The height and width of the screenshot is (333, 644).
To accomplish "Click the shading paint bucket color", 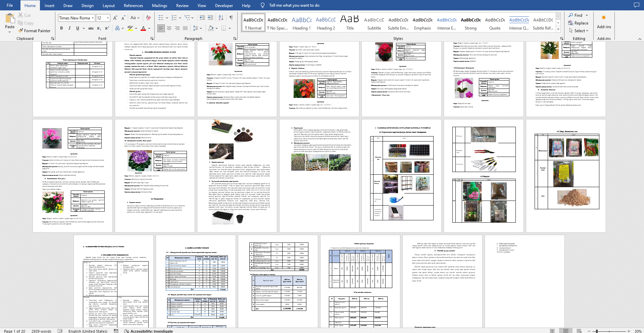I will 211,28.
